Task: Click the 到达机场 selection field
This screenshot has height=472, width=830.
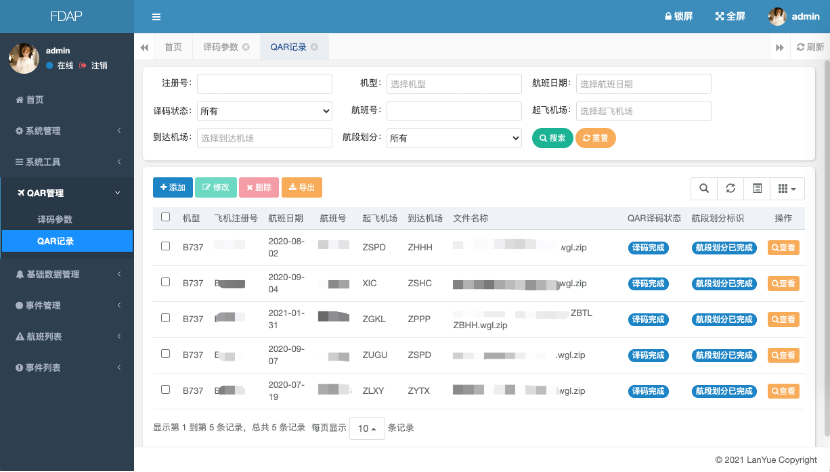Action: 265,138
